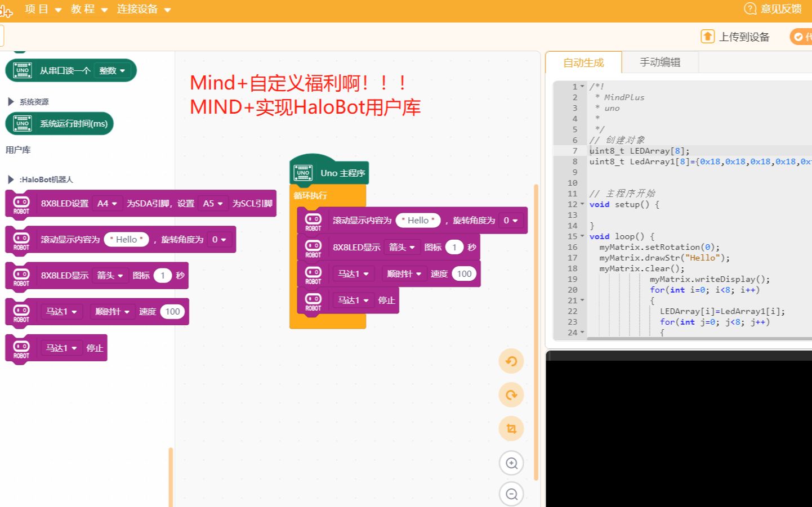Click UNO icon on 从串口读一个 block
Viewport: 812px width, 507px height.
pos(23,70)
